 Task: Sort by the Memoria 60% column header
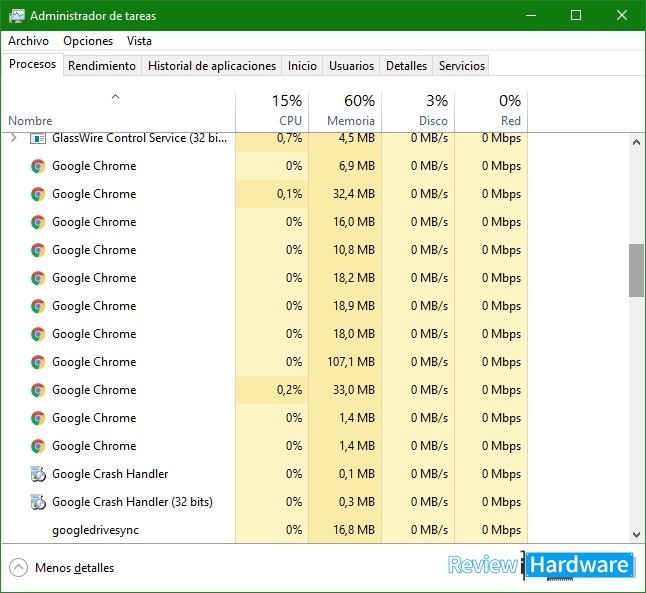coord(345,110)
